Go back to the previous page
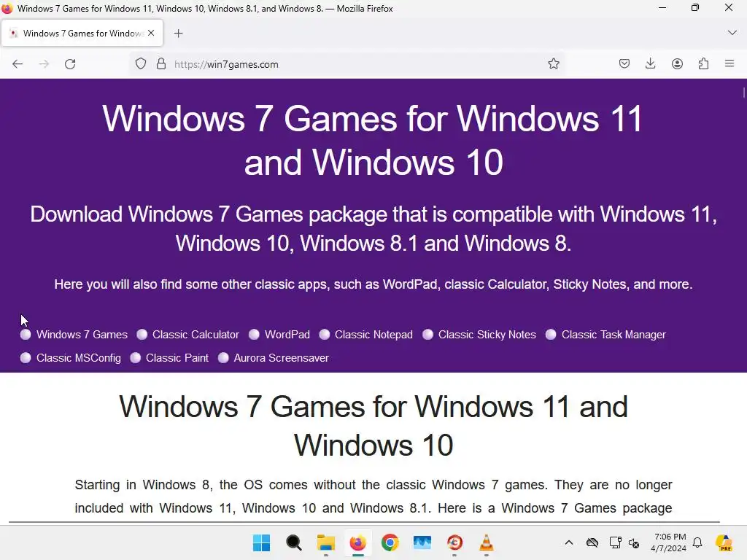This screenshot has width=747, height=560. 18,64
